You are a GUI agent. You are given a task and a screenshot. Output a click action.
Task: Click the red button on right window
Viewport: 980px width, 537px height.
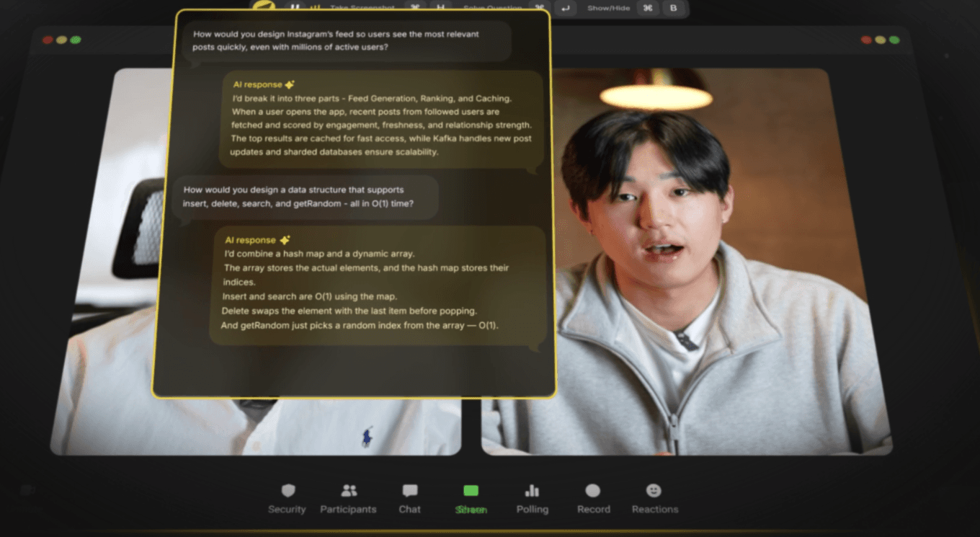click(x=867, y=40)
